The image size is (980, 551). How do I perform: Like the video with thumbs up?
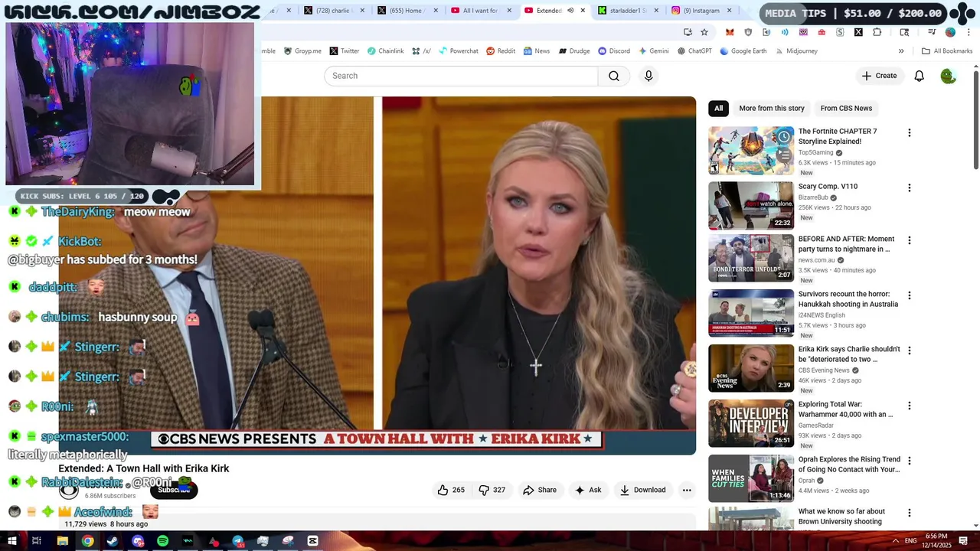pos(451,490)
